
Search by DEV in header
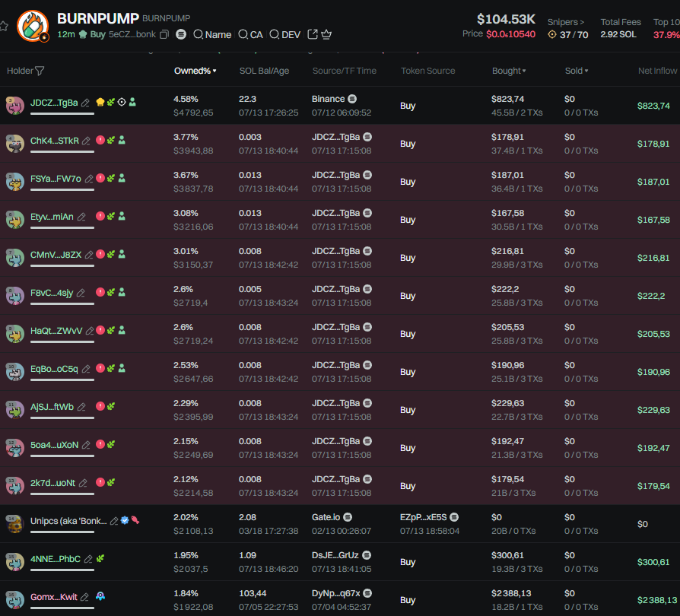(x=285, y=34)
